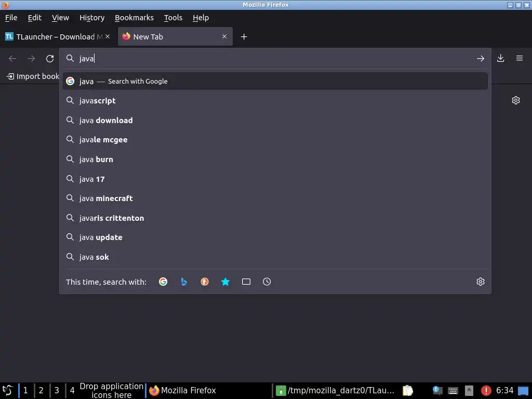Open clipboard manager tray icon
Viewport: 532px width, 399px height.
(x=408, y=391)
